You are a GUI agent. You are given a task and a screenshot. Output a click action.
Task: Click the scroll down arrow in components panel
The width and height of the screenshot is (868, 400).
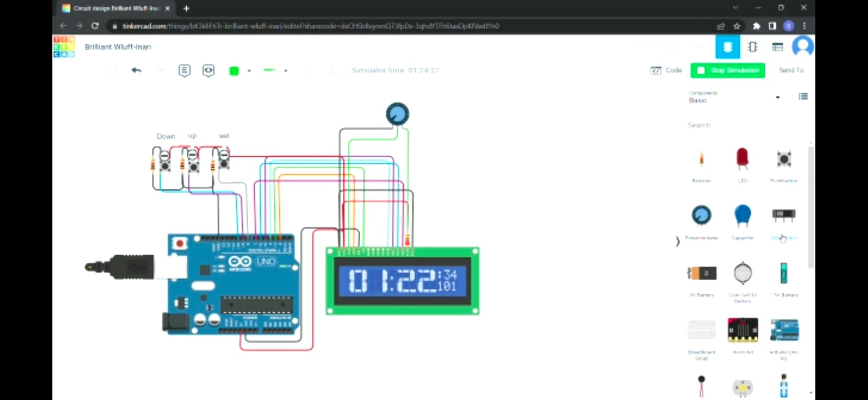point(810,393)
